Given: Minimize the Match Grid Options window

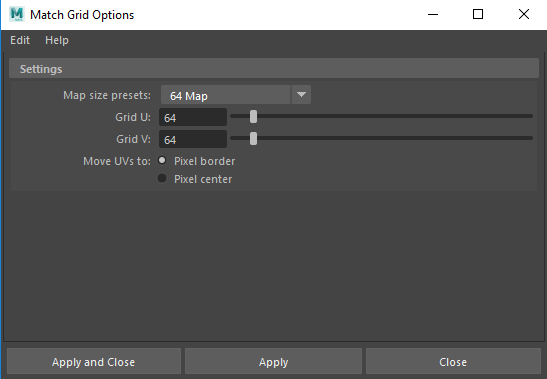Looking at the screenshot, I should 433,14.
